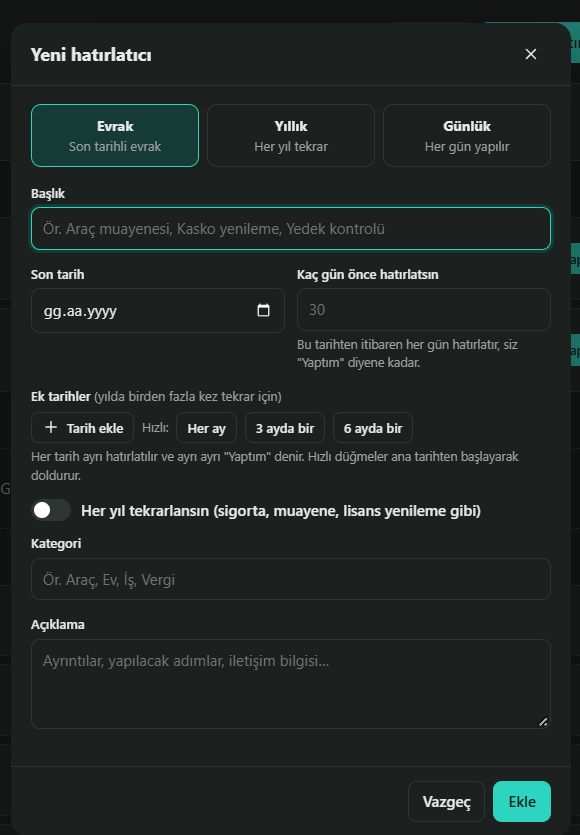Click the Her yıl tekrarlansın label text

[281, 511]
